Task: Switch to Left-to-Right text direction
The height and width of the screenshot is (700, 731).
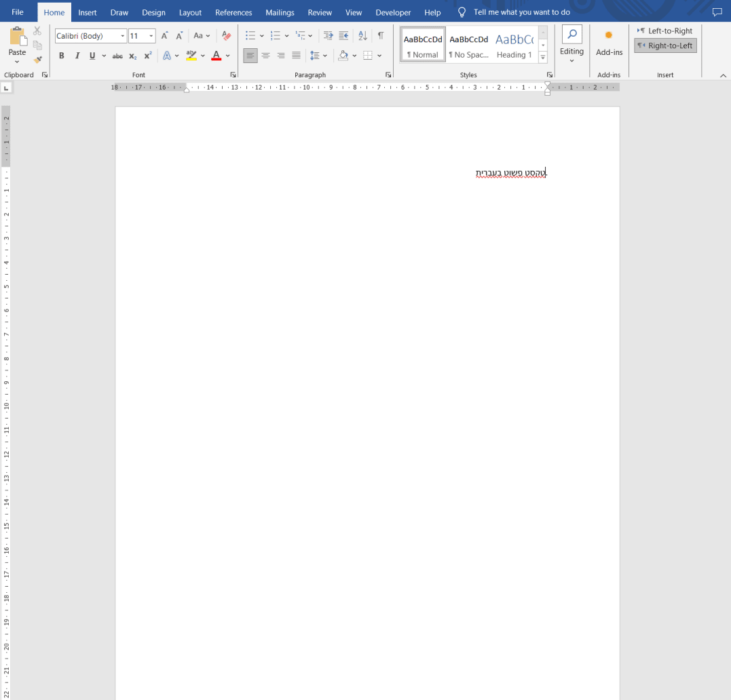Action: [x=665, y=31]
